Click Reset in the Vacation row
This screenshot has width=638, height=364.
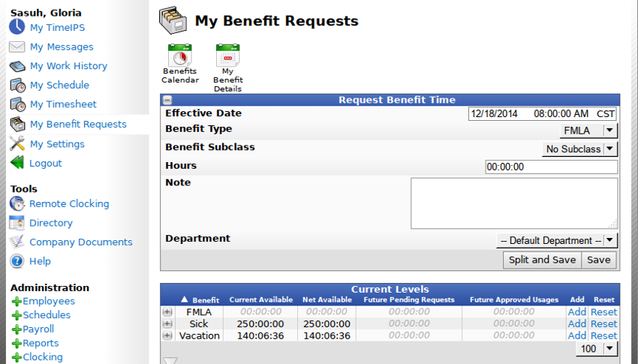tap(603, 335)
